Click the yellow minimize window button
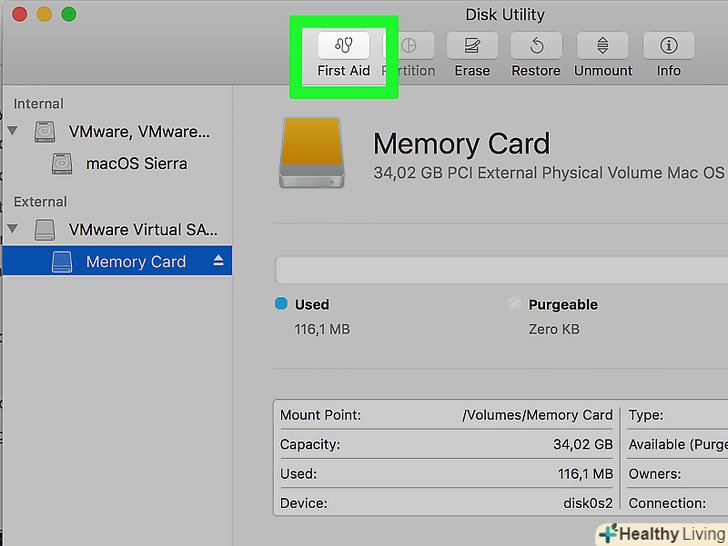Image resolution: width=728 pixels, height=546 pixels. tap(43, 14)
